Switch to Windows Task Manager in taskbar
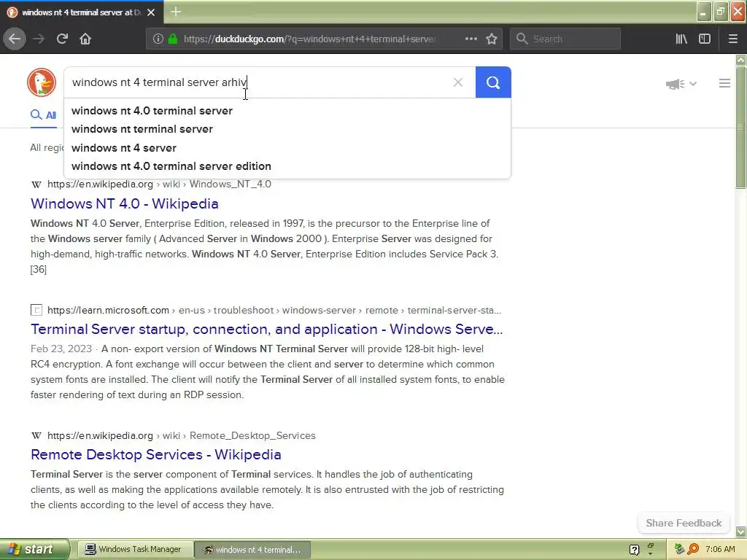Viewport: 747px width, 560px height. (135, 549)
